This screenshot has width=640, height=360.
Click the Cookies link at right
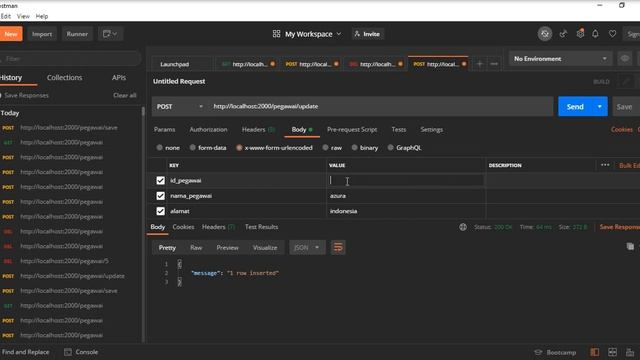[622, 129]
